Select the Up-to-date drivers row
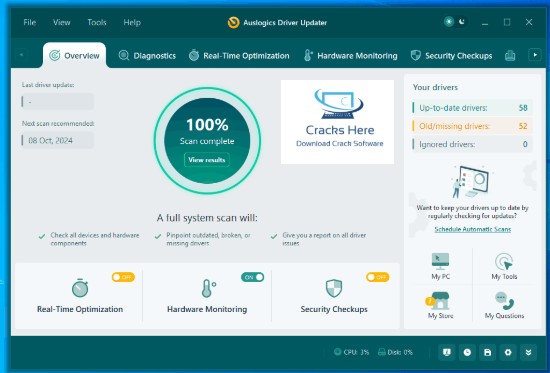The image size is (550, 373). point(472,108)
